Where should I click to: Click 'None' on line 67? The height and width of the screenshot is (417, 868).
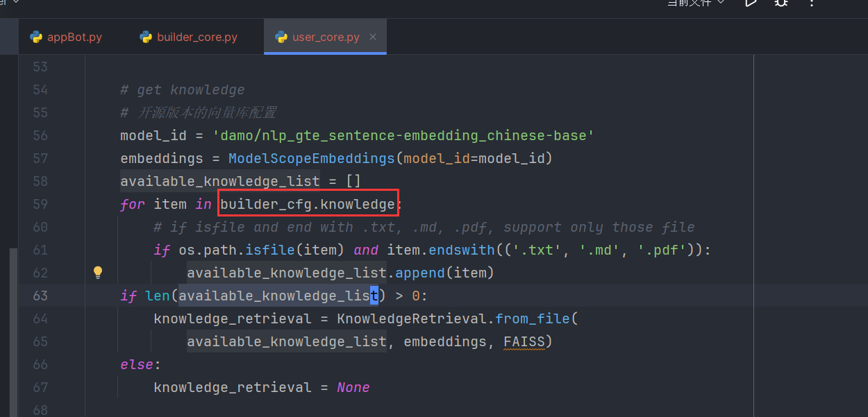pyautogui.click(x=353, y=387)
